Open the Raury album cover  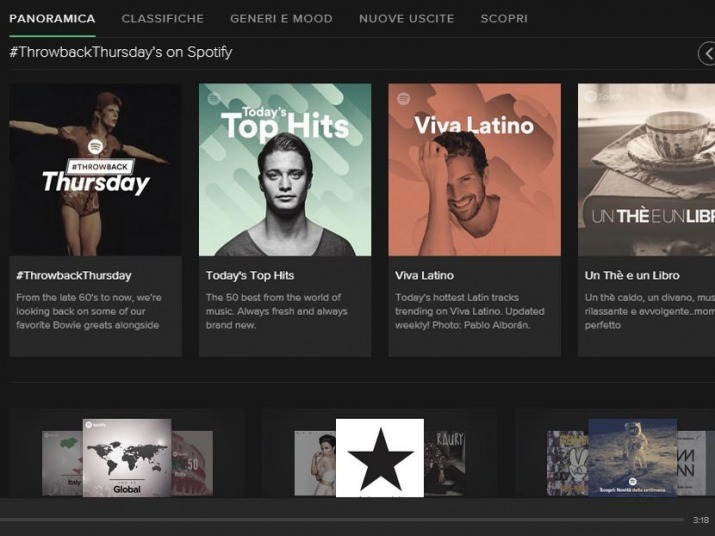pyautogui.click(x=445, y=463)
